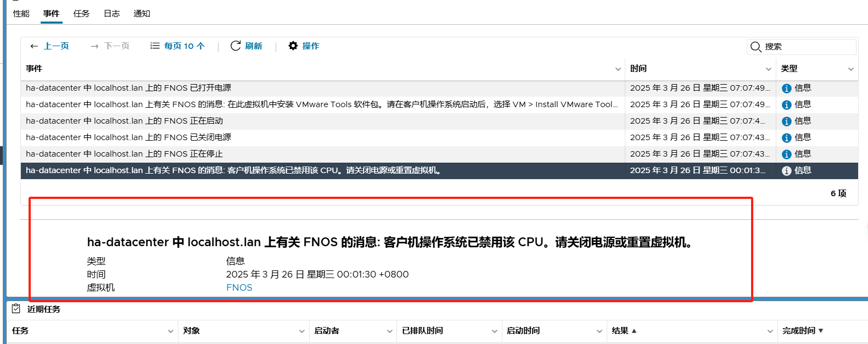Click info icon in highlighted CPU disabled row

[x=786, y=171]
